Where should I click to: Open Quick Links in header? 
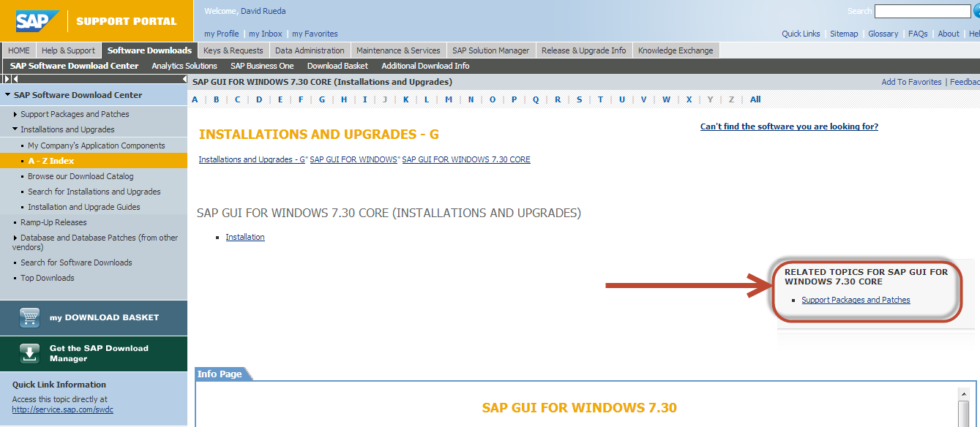tap(801, 34)
